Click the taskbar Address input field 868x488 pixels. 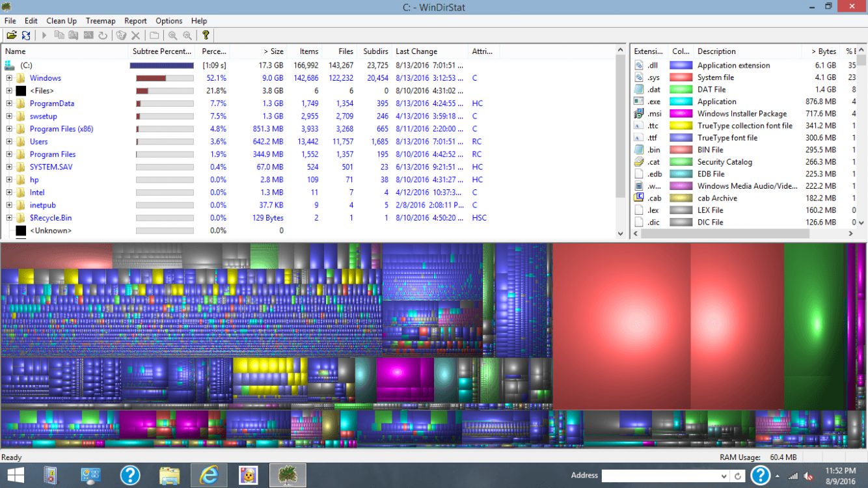point(661,476)
